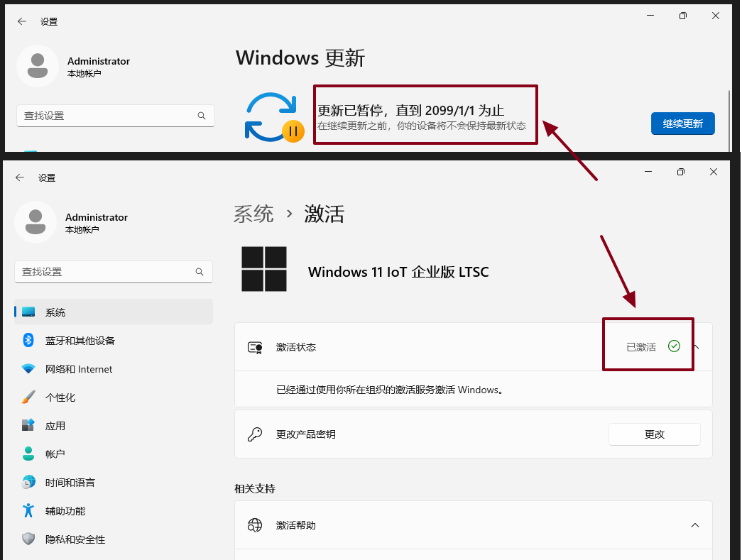Click the person icon beside 帐户
This screenshot has width=742, height=560.
(x=28, y=454)
